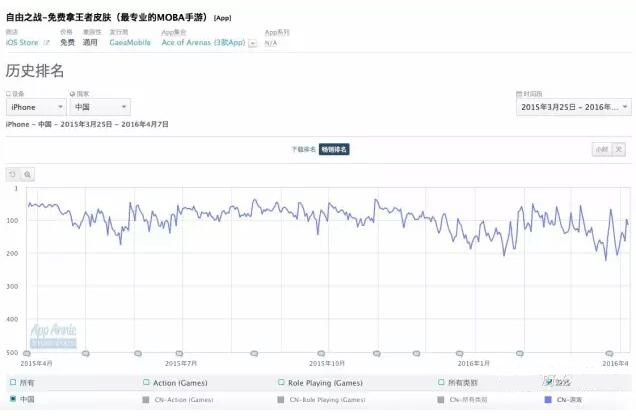The height and width of the screenshot is (416, 636).
Task: Click event marker nearest 2015年7月 label
Action: pyautogui.click(x=179, y=354)
